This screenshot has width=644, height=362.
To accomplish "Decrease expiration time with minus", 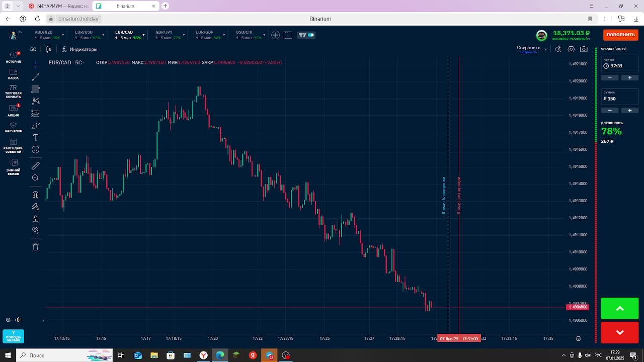I will 610,77.
